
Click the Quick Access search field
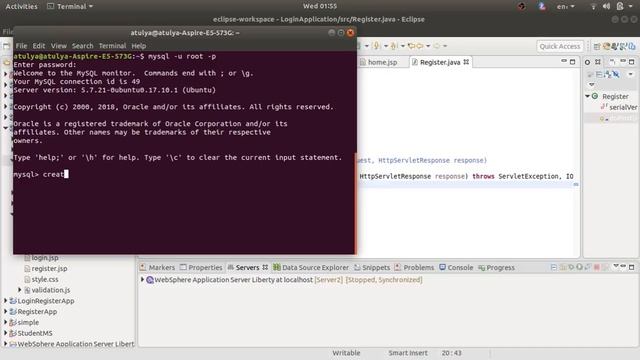pyautogui.click(x=560, y=47)
